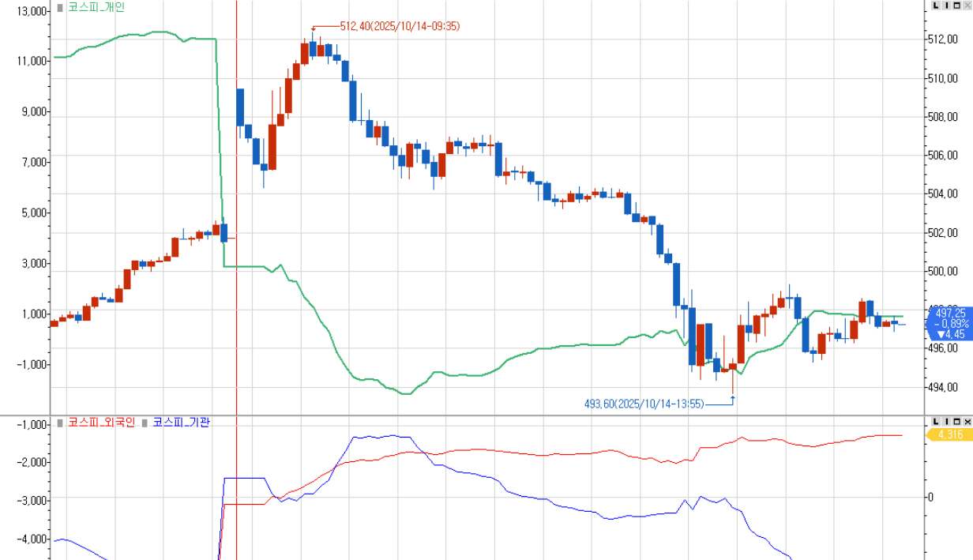Click the I icon atop main chart

[946, 6]
